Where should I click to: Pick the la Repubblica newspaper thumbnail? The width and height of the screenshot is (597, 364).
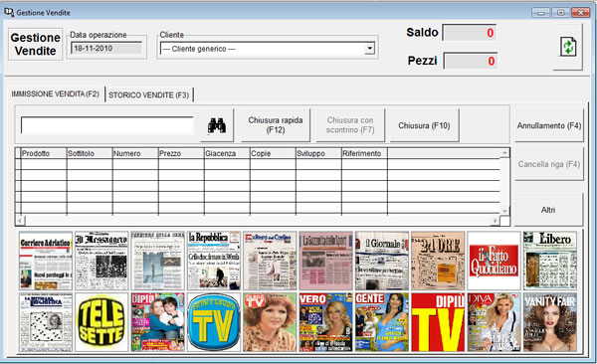pyautogui.click(x=214, y=261)
